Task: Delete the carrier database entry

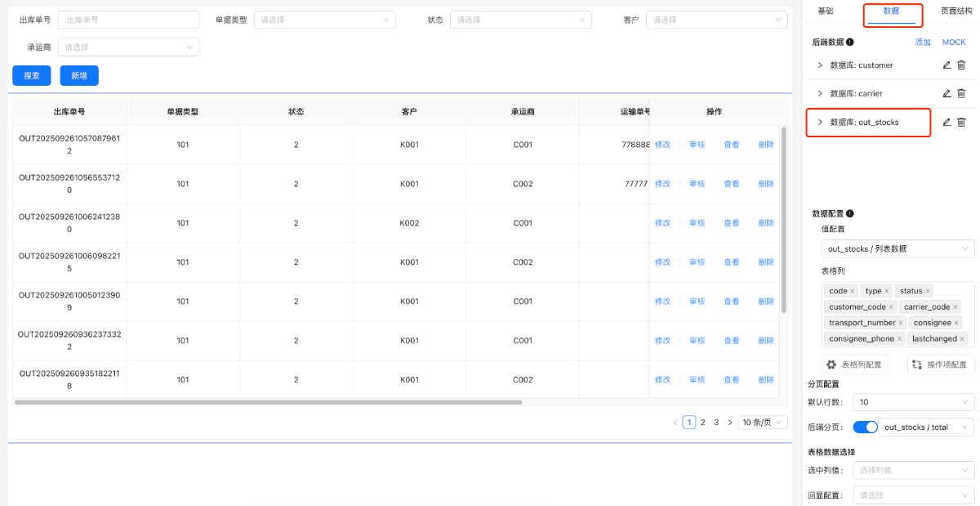Action: point(961,94)
